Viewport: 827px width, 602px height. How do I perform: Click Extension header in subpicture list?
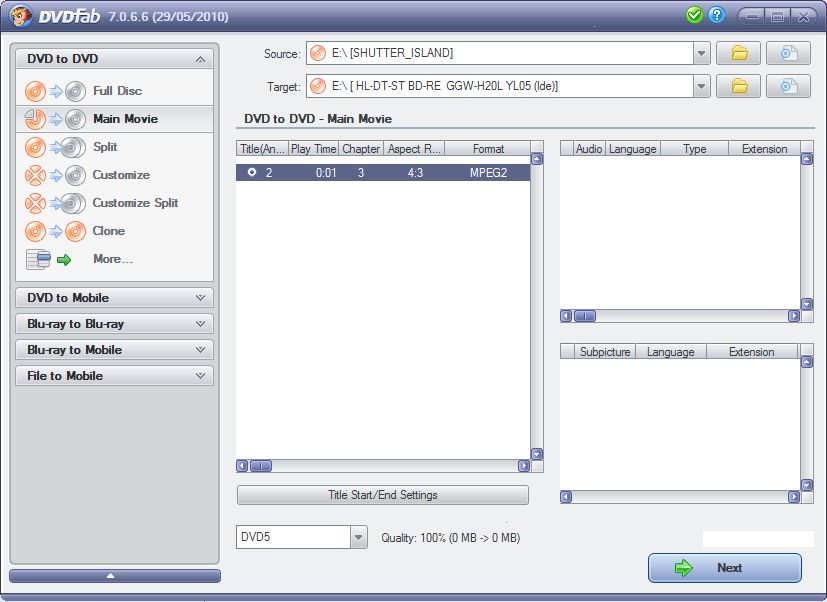coord(752,352)
